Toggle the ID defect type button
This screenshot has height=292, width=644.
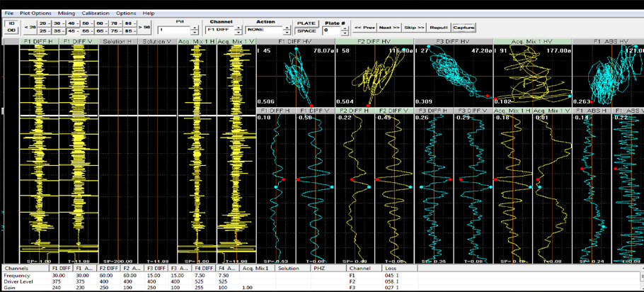11,23
